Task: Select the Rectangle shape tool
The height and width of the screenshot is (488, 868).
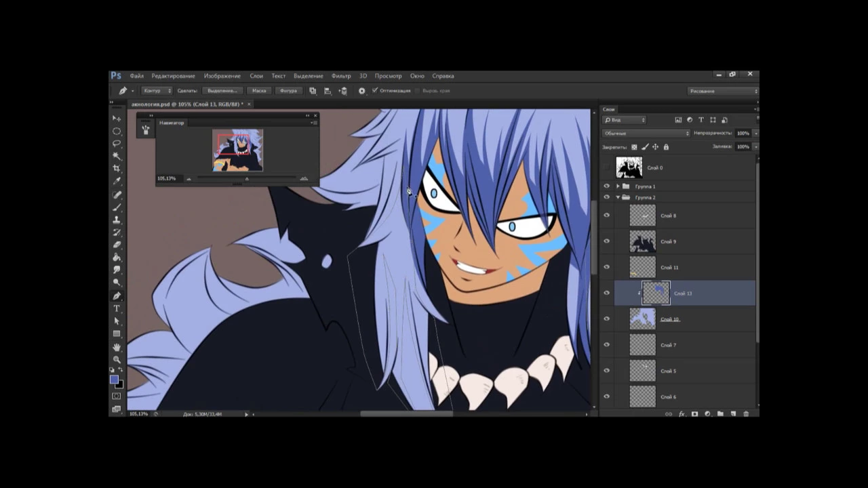Action: pos(117,333)
